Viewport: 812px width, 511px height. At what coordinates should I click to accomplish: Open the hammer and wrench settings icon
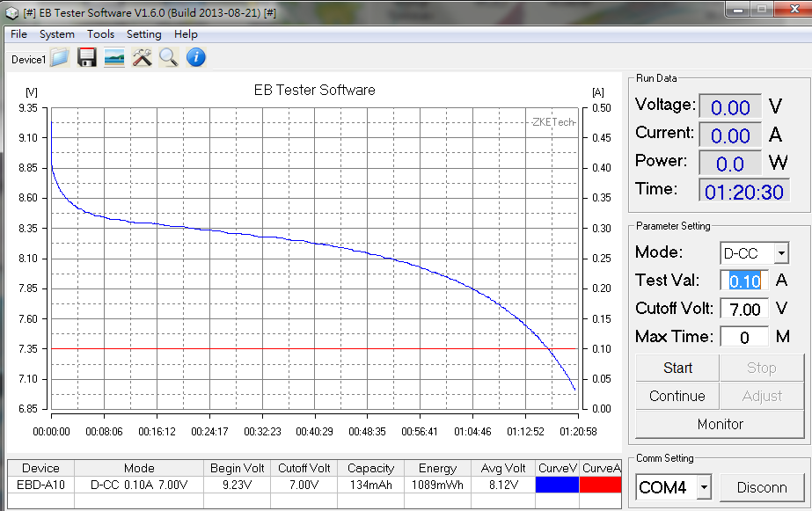pos(142,58)
